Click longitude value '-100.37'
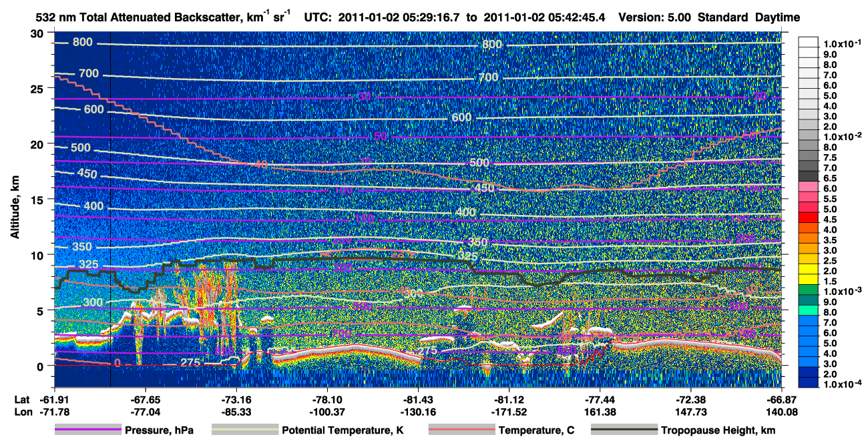Viewport: 868px width, 445px height. pos(327,412)
